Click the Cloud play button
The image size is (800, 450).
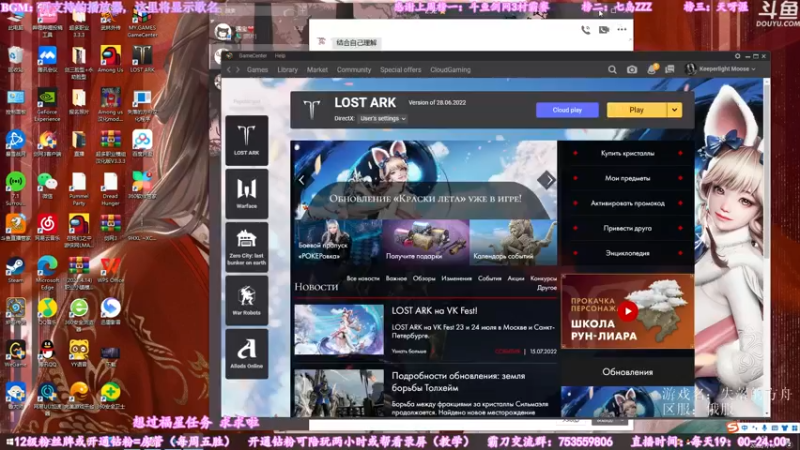567,110
